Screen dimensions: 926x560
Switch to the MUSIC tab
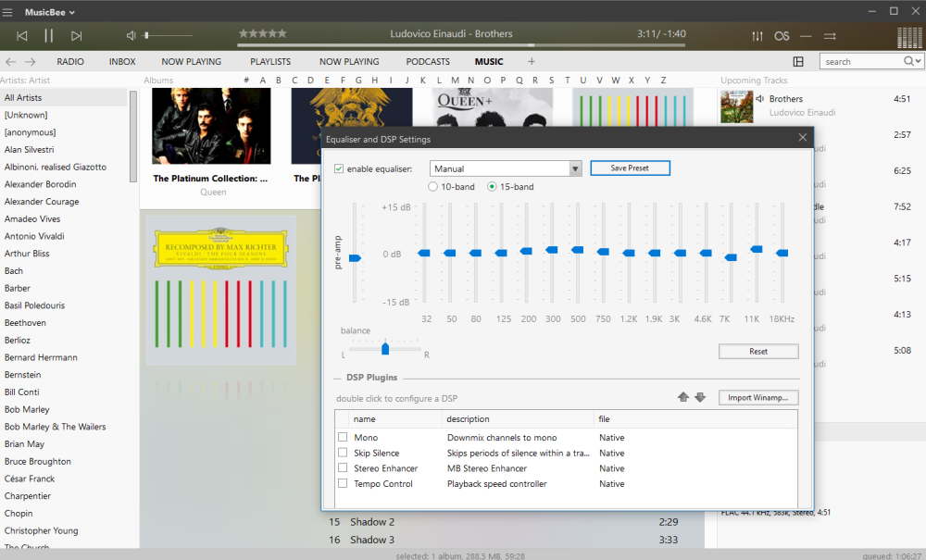click(489, 61)
